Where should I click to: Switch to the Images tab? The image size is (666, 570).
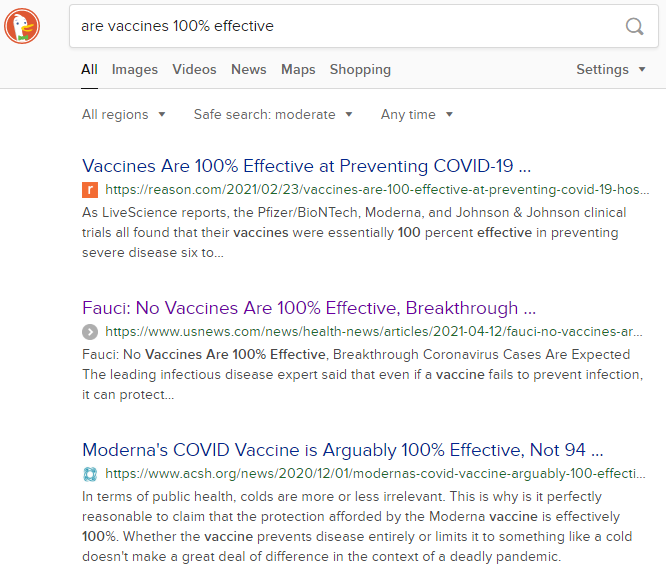coord(135,69)
